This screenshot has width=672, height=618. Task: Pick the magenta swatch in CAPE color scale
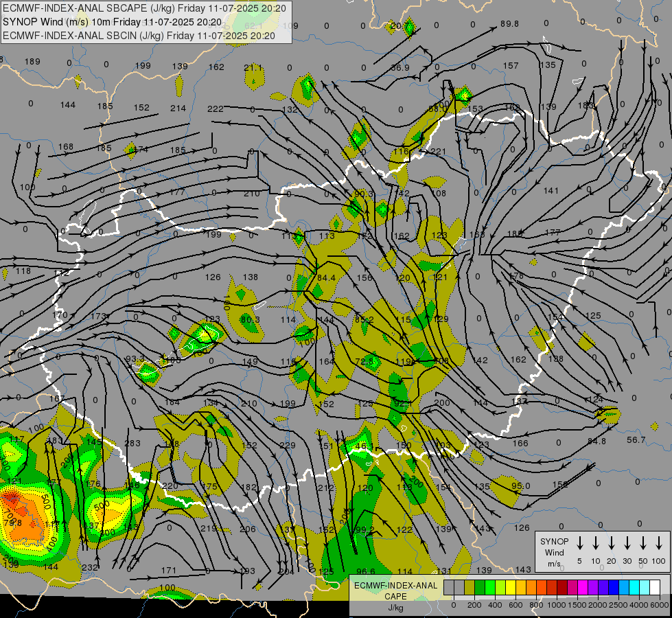pyautogui.click(x=583, y=588)
